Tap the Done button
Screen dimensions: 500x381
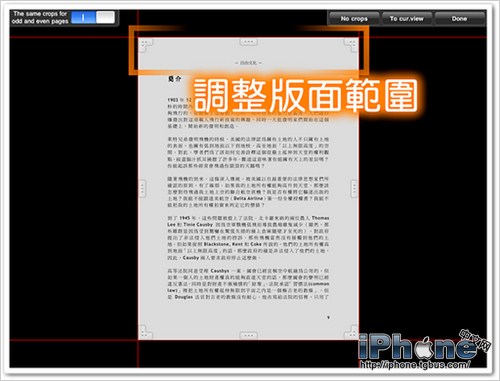pos(459,19)
